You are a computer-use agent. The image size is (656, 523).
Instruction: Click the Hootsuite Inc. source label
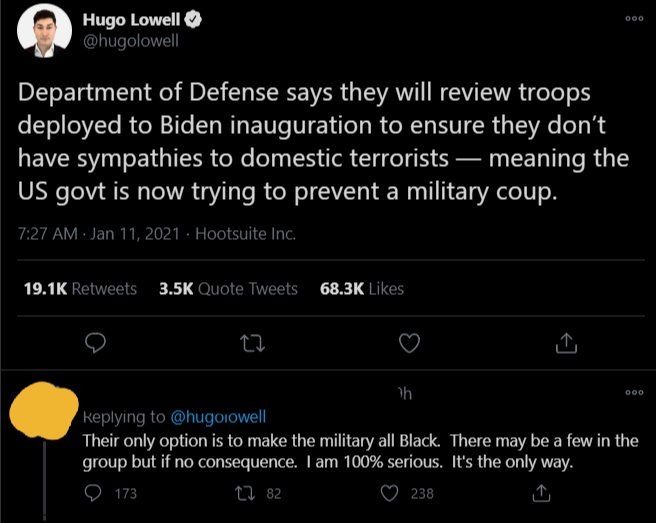click(x=245, y=235)
